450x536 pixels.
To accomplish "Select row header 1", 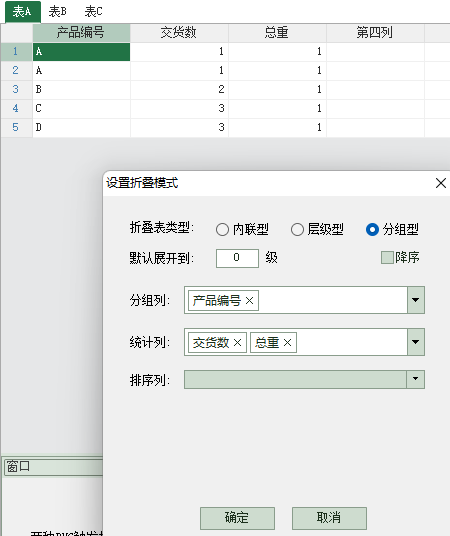I will (x=16, y=52).
